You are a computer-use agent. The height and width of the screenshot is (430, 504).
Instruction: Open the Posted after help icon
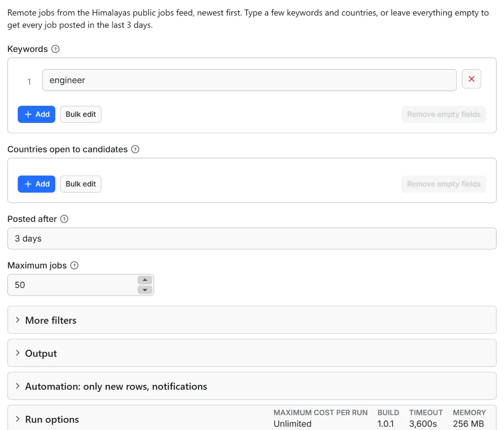64,219
